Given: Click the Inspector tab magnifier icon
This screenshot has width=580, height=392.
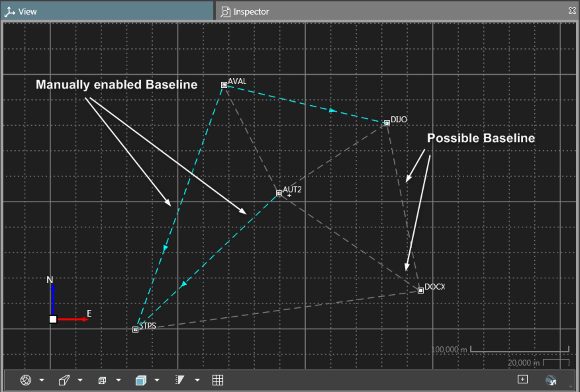Looking at the screenshot, I should tap(225, 12).
